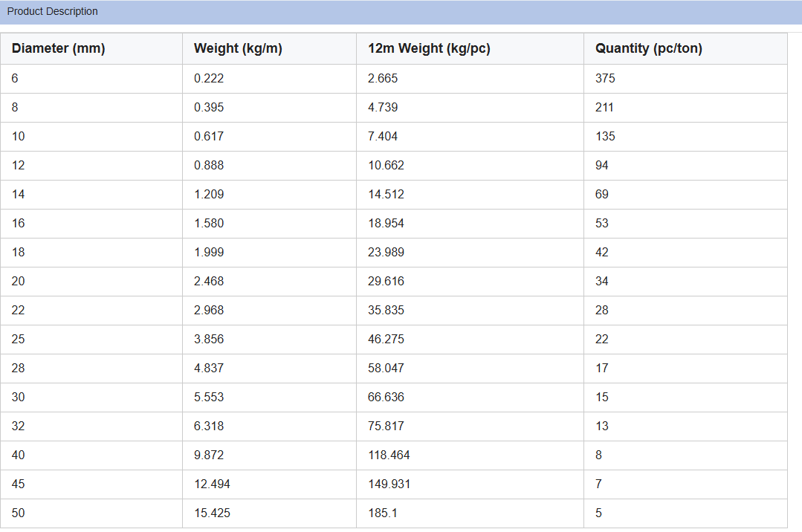This screenshot has height=532, width=802.
Task: Click the 3.856 weight value
Action: coord(209,340)
